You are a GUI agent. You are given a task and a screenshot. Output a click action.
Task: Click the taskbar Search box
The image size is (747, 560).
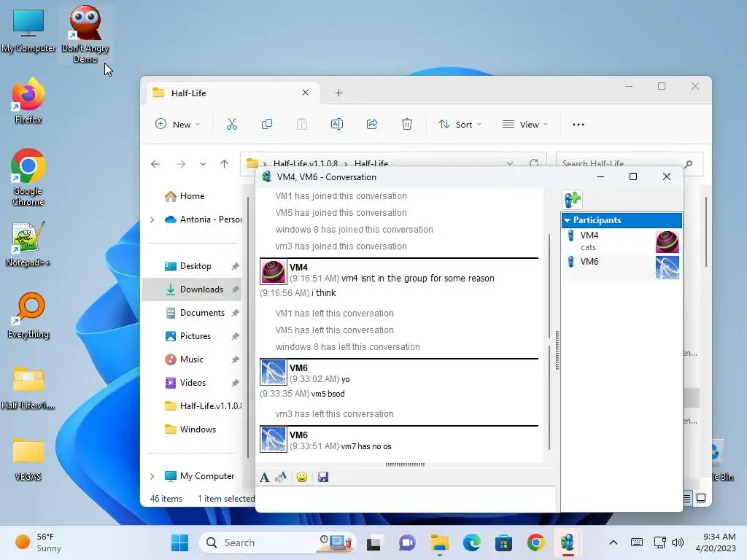pos(277,542)
